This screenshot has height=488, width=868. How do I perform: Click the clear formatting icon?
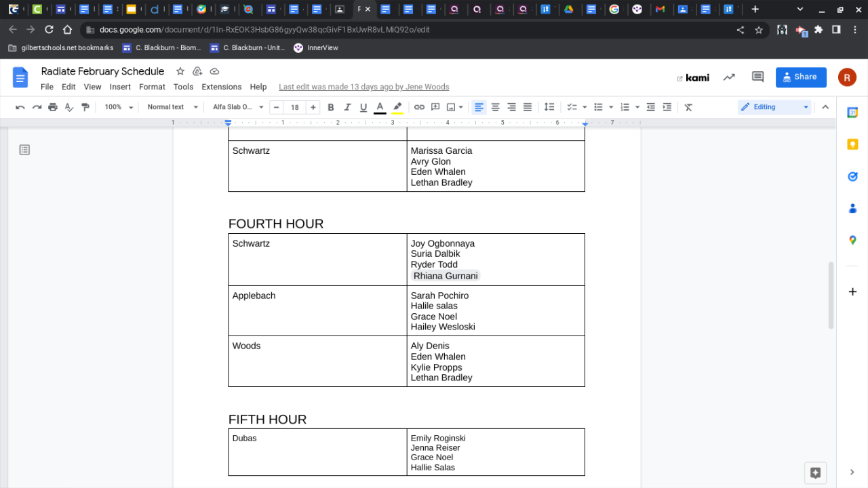pos(688,107)
